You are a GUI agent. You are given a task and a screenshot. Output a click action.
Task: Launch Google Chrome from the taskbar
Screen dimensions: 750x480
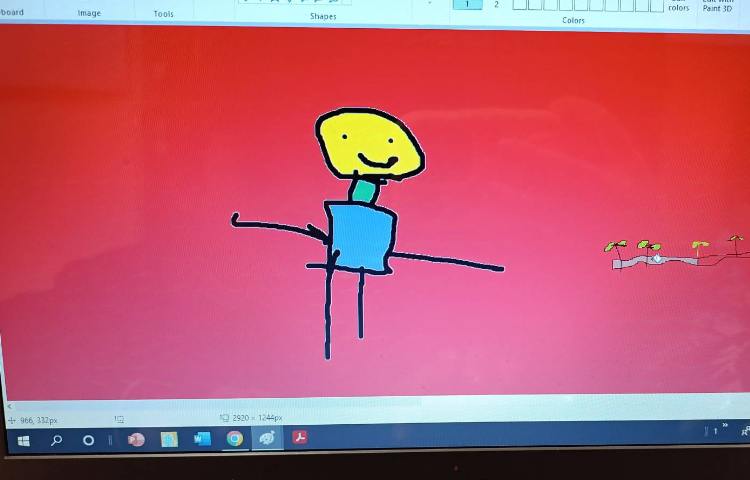tap(235, 439)
